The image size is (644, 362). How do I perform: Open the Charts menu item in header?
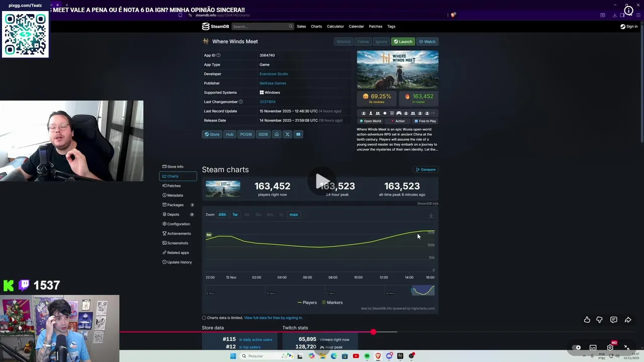click(316, 27)
